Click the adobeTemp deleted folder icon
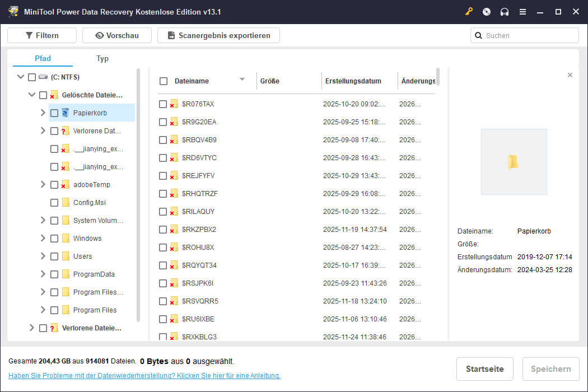This screenshot has width=588, height=392. point(66,185)
